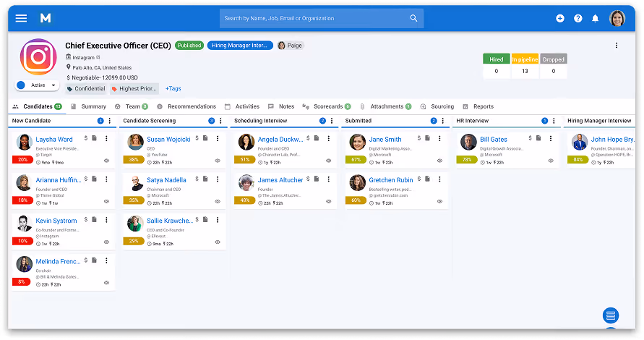Viewport: 644px width, 340px height.
Task: Click the edit icon next to Instagram
Action: 98,57
